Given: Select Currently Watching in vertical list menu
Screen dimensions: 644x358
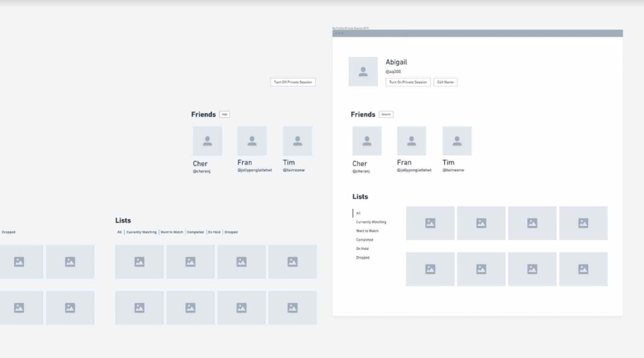Looking at the screenshot, I should click(x=371, y=222).
